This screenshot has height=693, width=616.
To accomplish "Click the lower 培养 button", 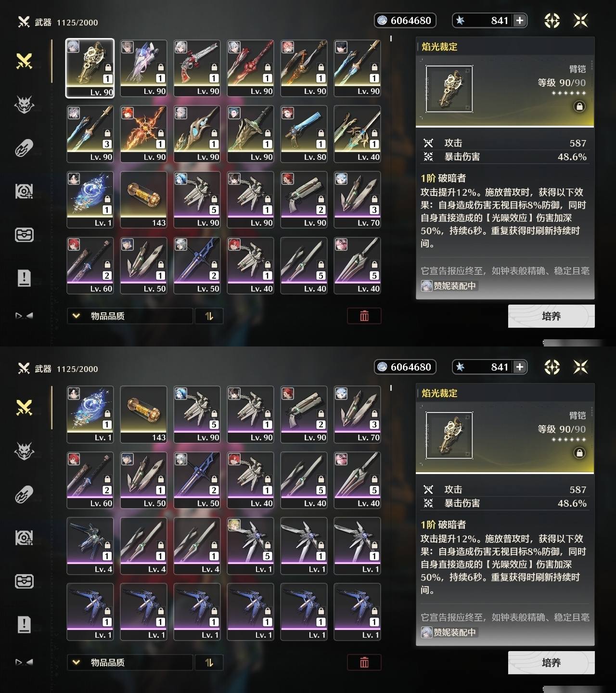I will point(551,663).
